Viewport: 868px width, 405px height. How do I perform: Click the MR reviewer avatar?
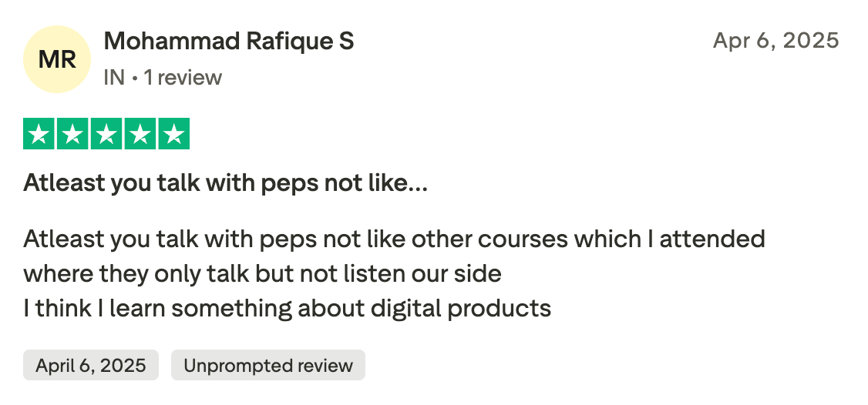pyautogui.click(x=58, y=59)
